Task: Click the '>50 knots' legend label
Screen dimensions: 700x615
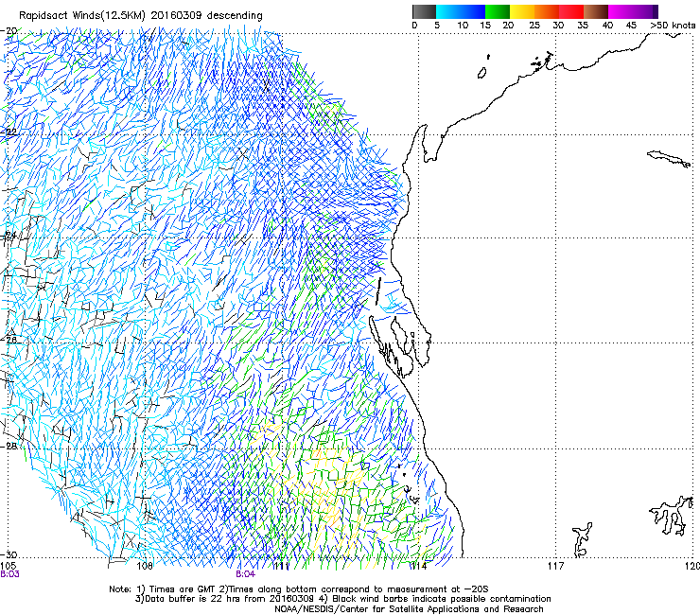Action: [674, 26]
